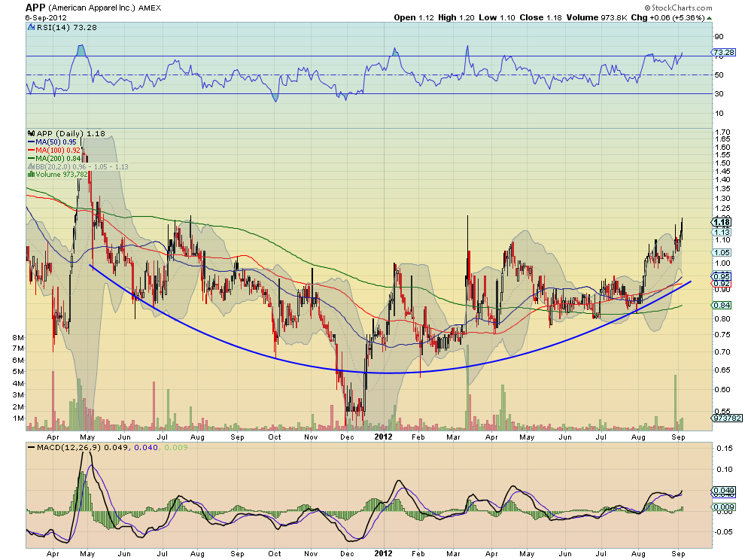745x560 pixels.
Task: Click the "Open 1.12" header value
Action: [x=414, y=17]
